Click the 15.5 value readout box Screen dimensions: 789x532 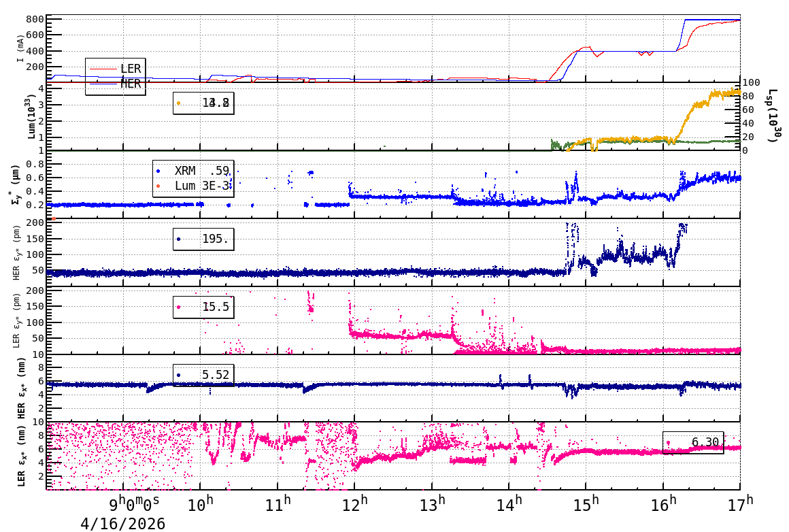click(x=203, y=307)
